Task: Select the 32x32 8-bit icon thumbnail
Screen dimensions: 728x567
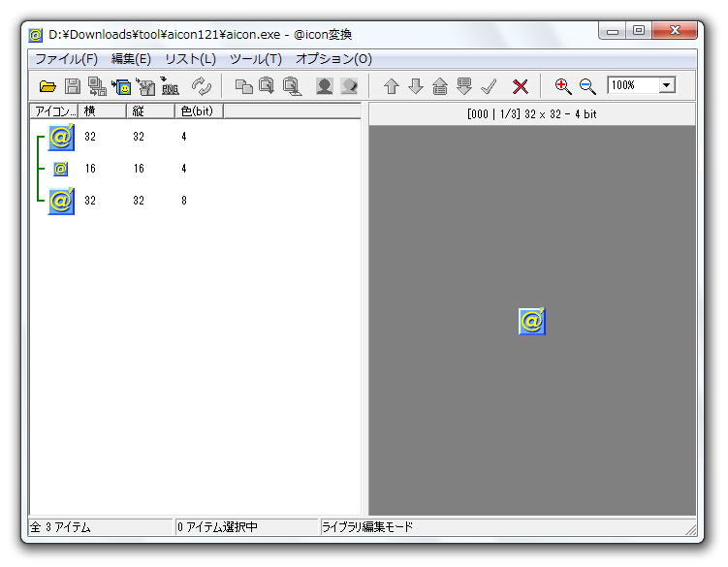Action: pyautogui.click(x=61, y=201)
